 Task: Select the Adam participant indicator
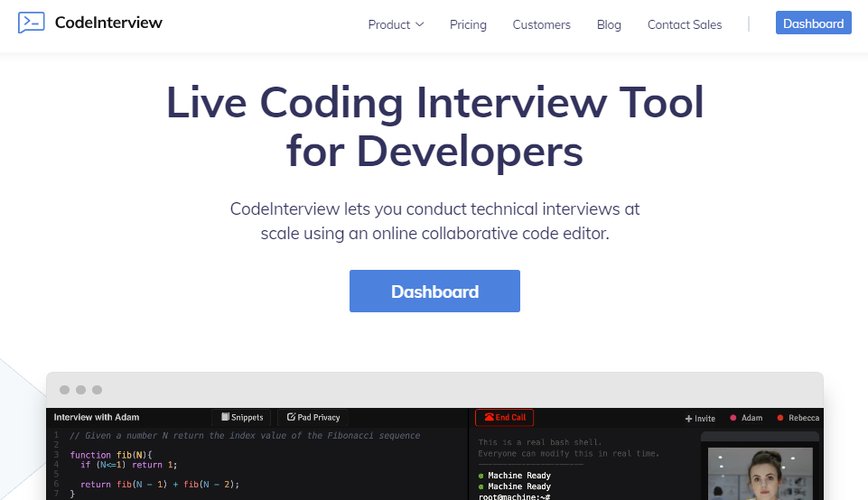coord(745,418)
